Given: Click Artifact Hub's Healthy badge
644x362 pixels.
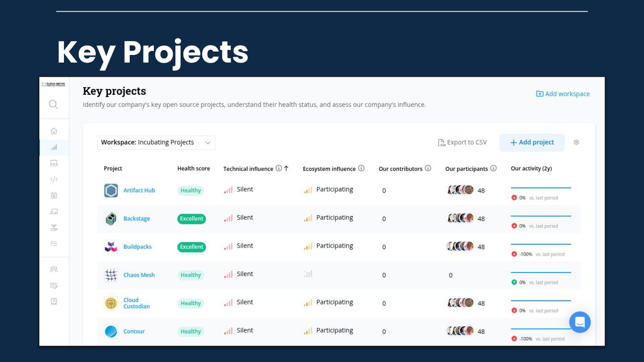Looking at the screenshot, I should (191, 190).
